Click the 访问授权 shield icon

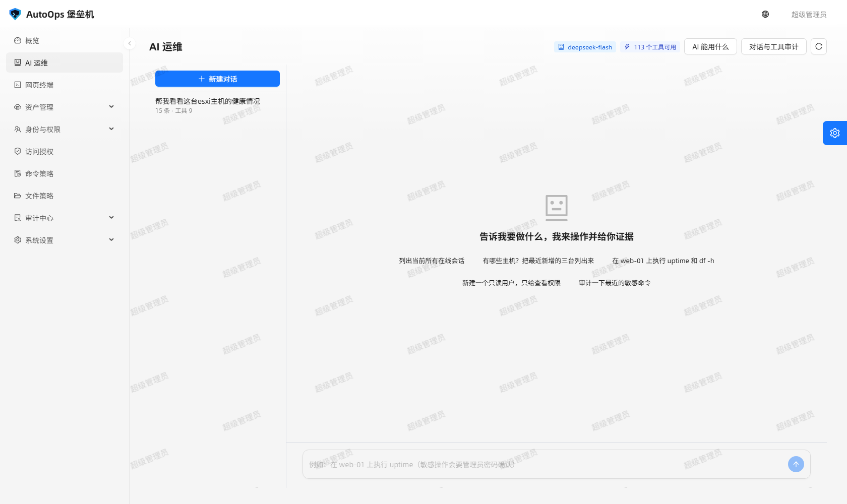coord(18,151)
